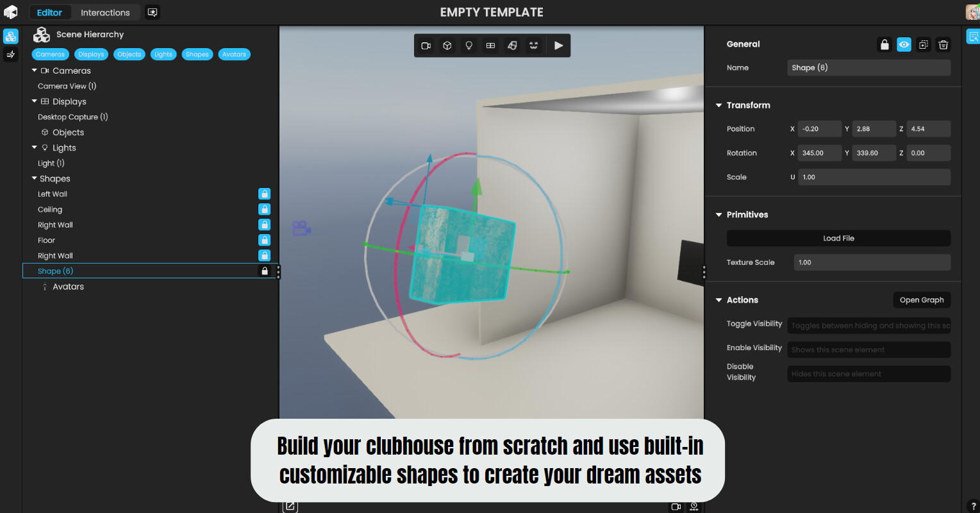Viewport: 980px width, 513px height.
Task: Add a camera from the viewport toolbar
Action: 426,46
